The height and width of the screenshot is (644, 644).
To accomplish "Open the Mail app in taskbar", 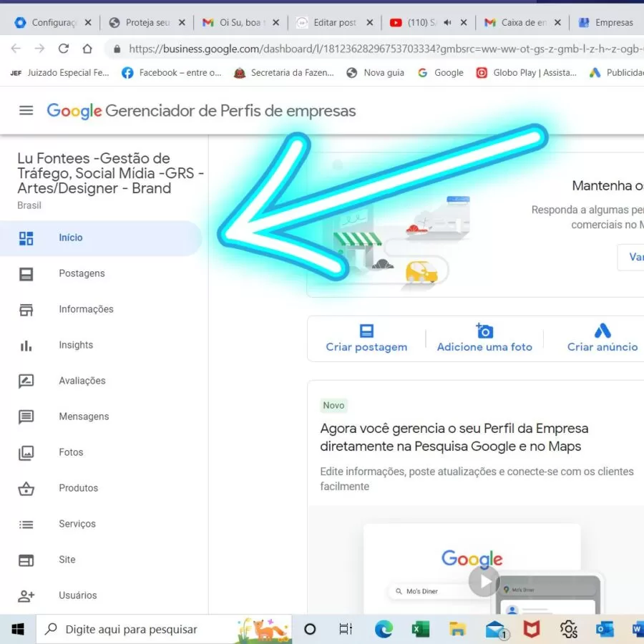I will point(495,629).
